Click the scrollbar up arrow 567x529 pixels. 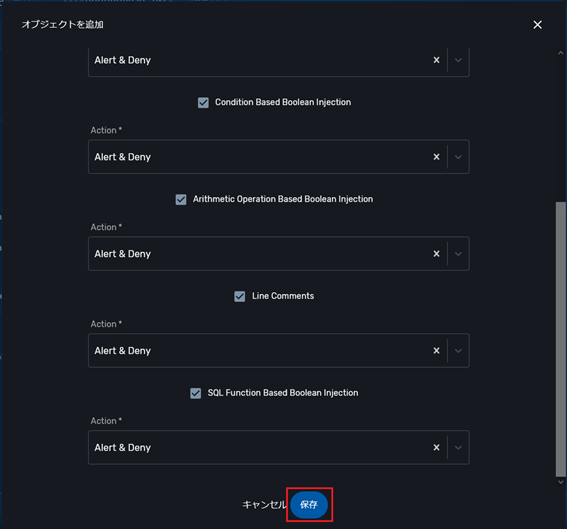560,53
